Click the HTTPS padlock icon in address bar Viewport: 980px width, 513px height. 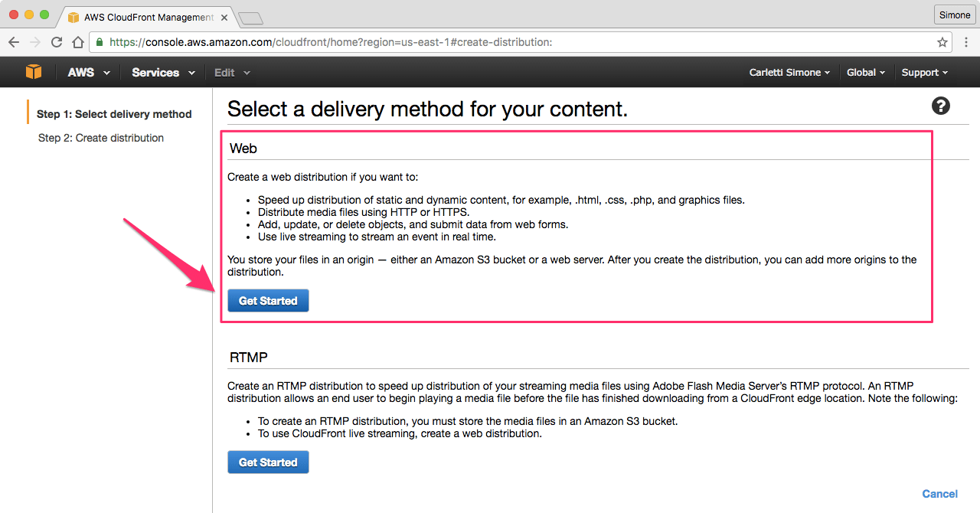(100, 42)
